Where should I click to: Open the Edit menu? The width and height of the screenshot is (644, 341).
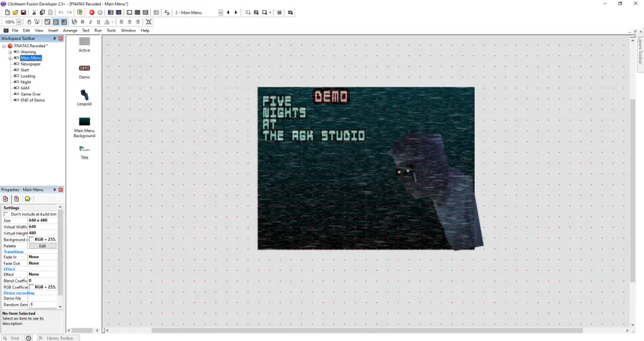[x=26, y=30]
